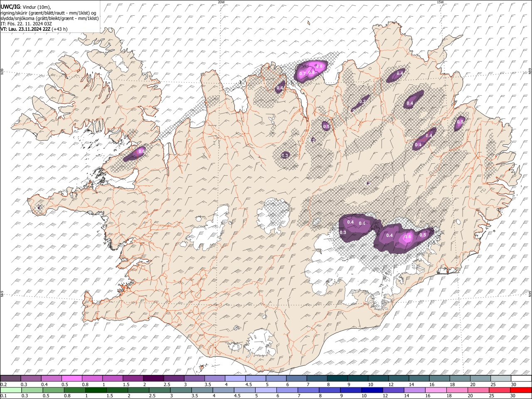Click the crimson 25 swatch in the lower scale
The image size is (532, 399).
(x=500, y=390)
